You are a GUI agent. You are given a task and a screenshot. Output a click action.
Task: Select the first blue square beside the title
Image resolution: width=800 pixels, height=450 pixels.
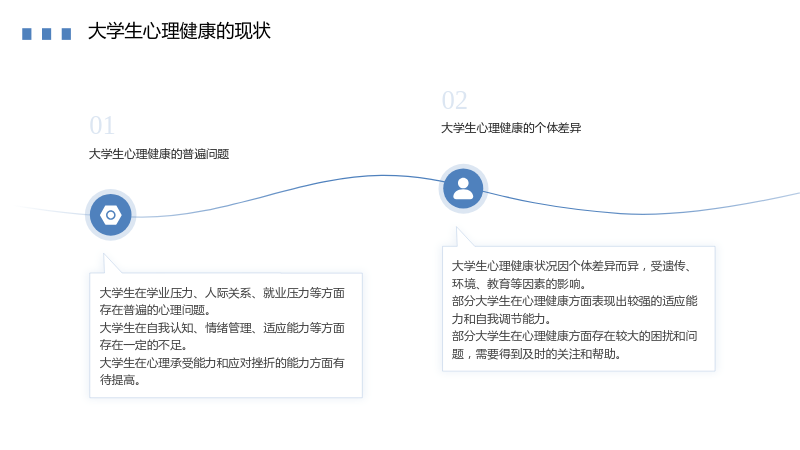tap(27, 34)
